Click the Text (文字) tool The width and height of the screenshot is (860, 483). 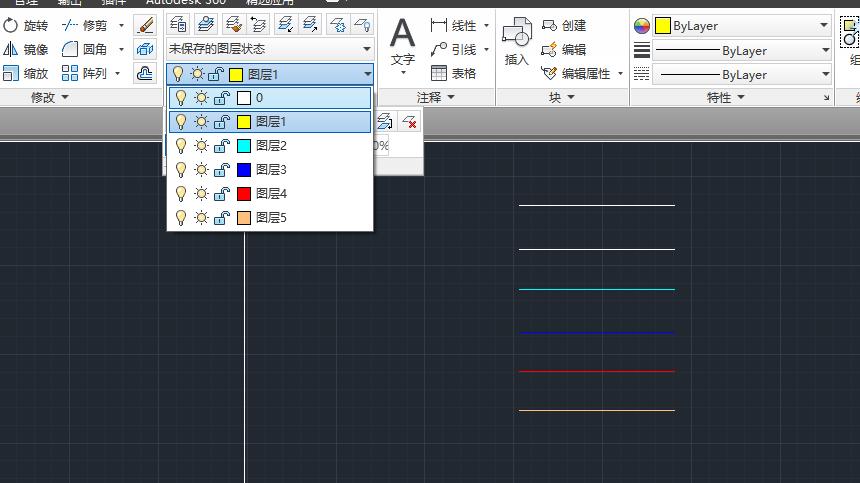pyautogui.click(x=402, y=45)
